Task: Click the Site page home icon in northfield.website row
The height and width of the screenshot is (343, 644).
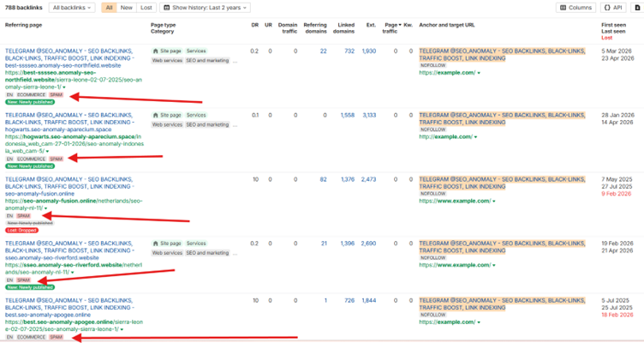Action: (x=155, y=51)
